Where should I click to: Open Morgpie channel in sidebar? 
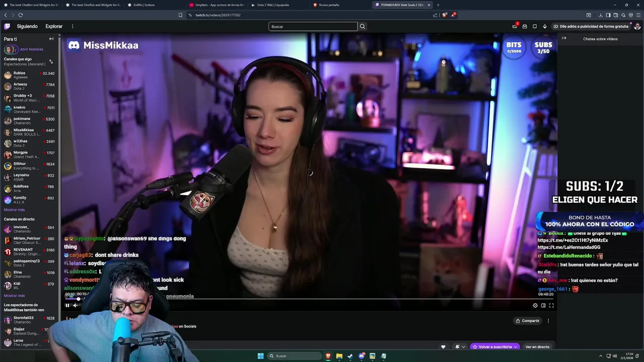point(29,155)
